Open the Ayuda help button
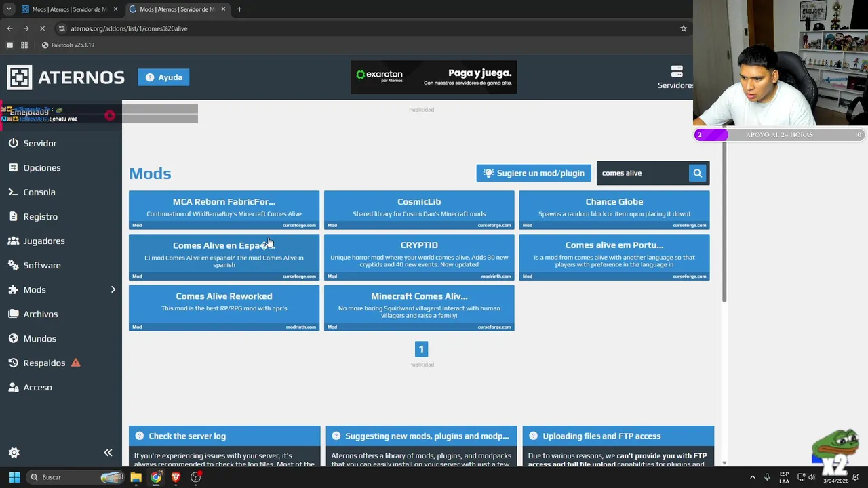 click(163, 77)
